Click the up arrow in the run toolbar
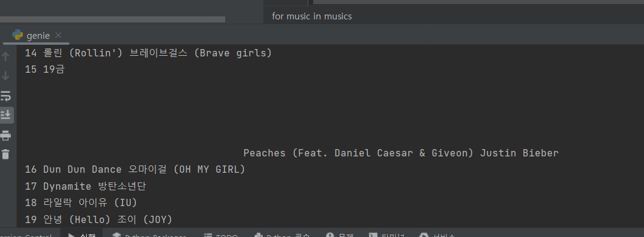The image size is (644, 237). point(5,56)
